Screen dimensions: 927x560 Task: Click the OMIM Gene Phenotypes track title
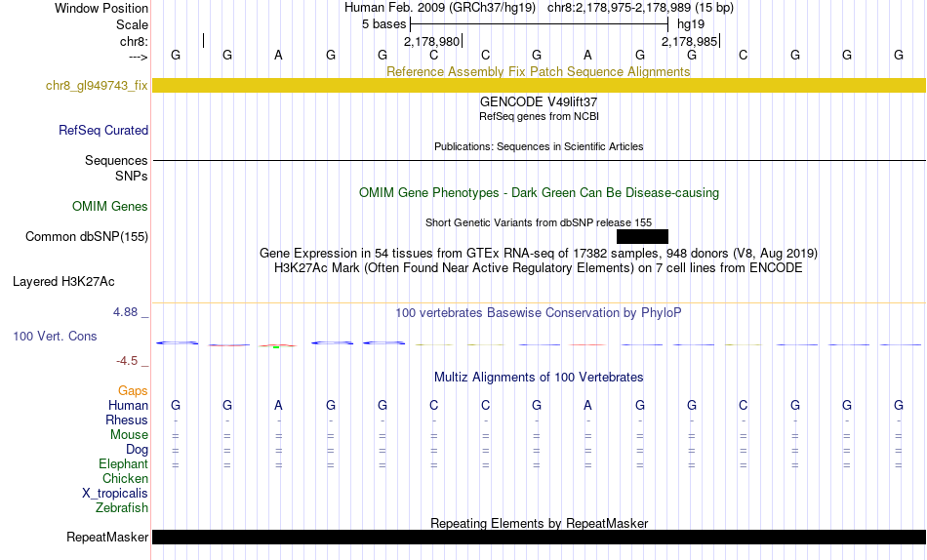pyautogui.click(x=539, y=193)
